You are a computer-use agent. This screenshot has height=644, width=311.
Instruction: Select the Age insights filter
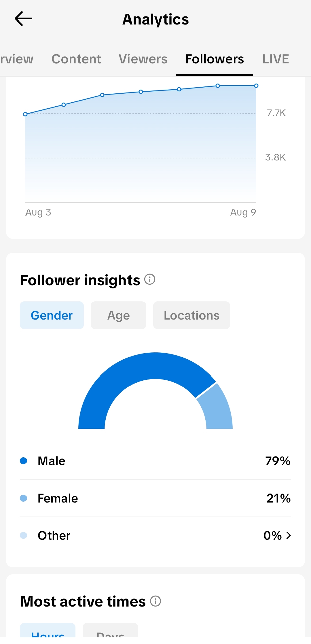119,315
